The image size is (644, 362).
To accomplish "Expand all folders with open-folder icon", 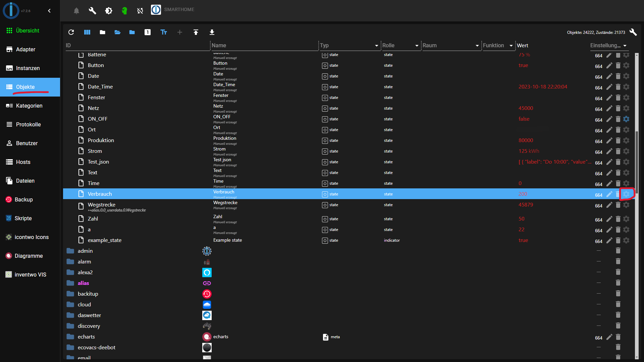I will tap(117, 32).
